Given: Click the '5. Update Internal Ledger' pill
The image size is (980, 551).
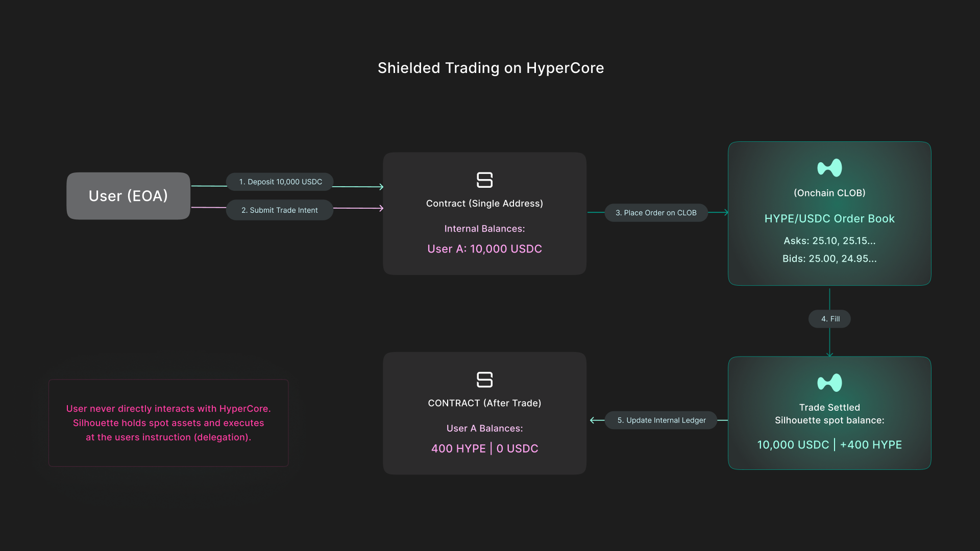Looking at the screenshot, I should 661,420.
